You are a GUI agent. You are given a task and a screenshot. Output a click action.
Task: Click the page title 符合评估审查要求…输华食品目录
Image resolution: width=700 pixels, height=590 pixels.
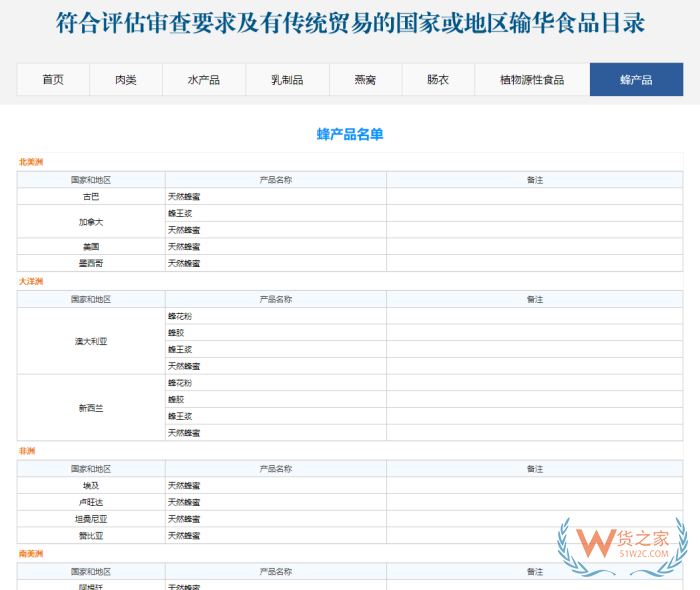pyautogui.click(x=350, y=23)
